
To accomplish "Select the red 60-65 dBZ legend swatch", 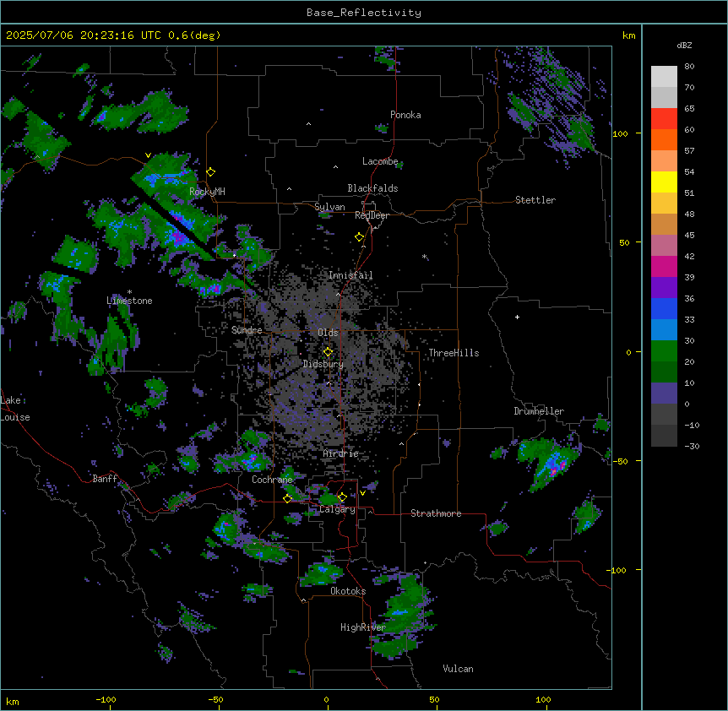I will click(x=664, y=119).
